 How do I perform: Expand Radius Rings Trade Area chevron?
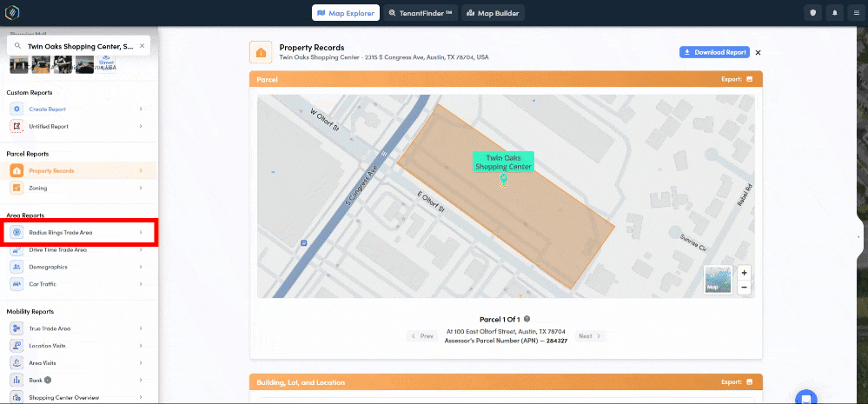coord(141,233)
